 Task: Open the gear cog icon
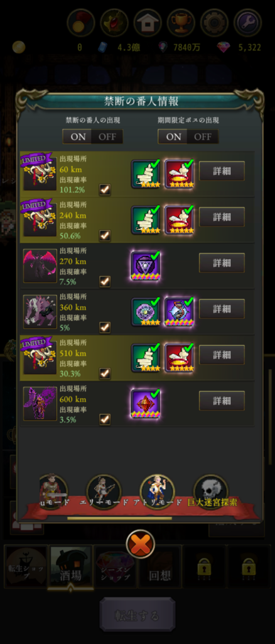(x=214, y=23)
